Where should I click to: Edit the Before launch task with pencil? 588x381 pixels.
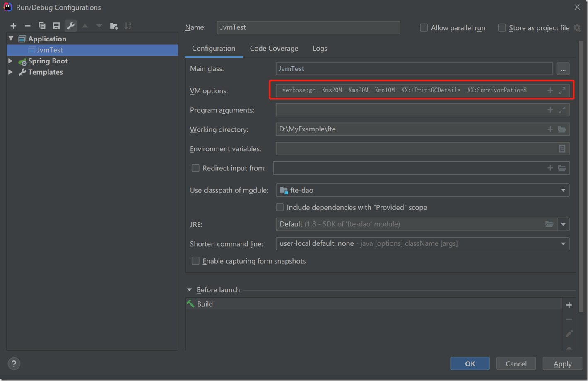coord(569,333)
